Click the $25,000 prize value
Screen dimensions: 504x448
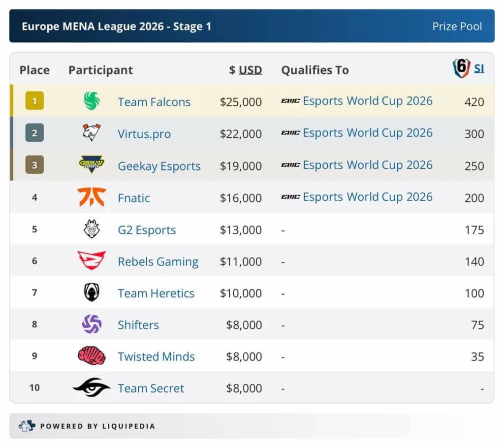241,102
